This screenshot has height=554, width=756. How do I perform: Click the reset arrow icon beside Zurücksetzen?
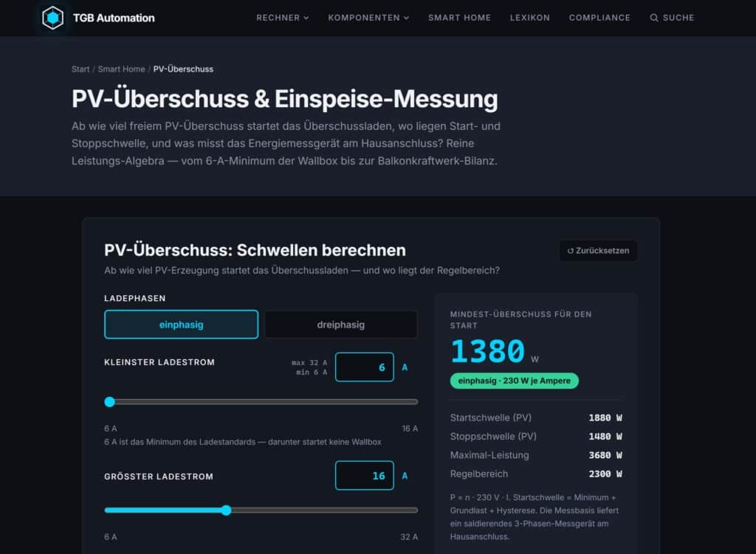[571, 251]
